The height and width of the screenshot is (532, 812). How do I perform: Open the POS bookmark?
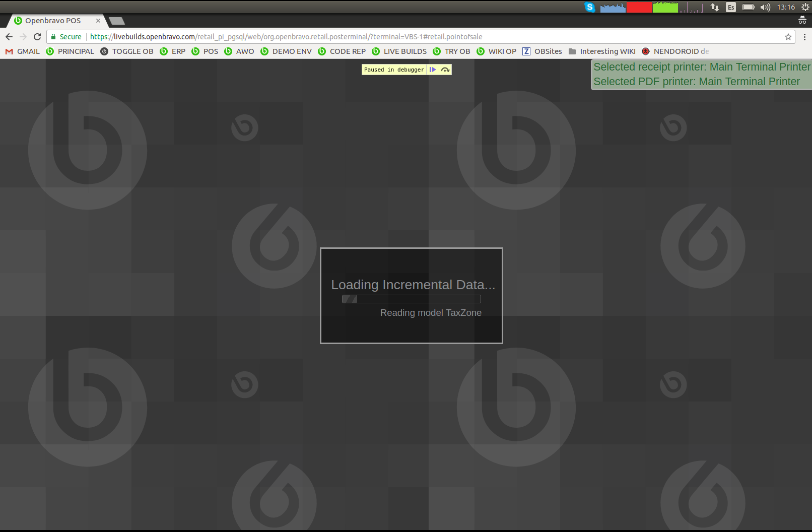[x=205, y=51]
